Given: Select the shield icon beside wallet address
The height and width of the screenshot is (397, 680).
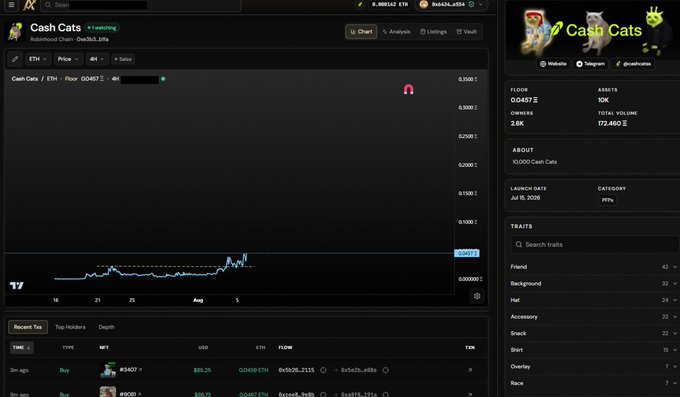Looking at the screenshot, I should pos(471,4).
